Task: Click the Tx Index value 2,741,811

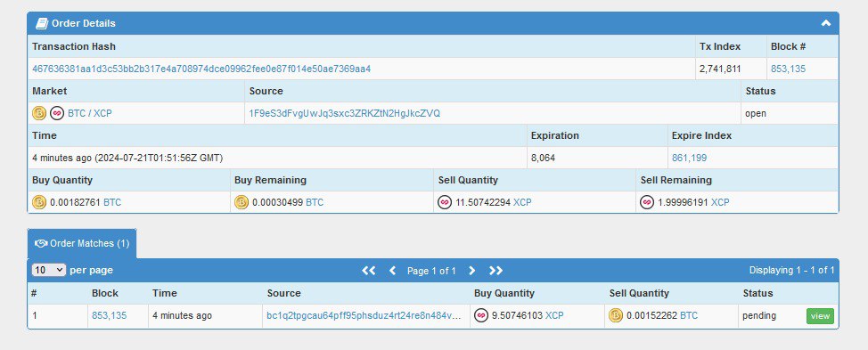Action: tap(720, 69)
